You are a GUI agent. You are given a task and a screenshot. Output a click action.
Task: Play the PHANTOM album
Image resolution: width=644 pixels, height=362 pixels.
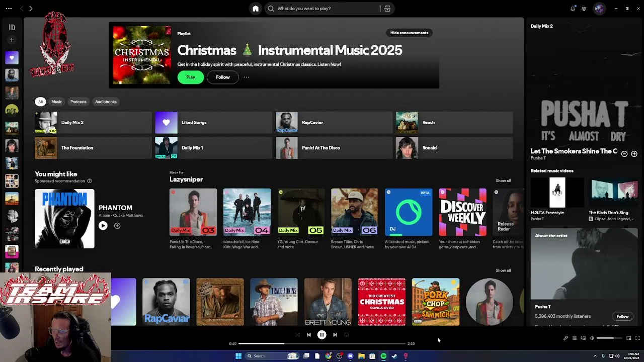click(103, 226)
